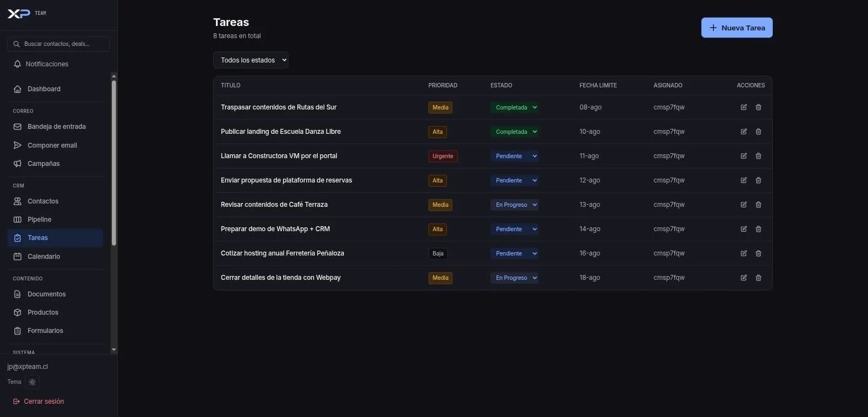The image size is (868, 417).
Task: Open status dropdown for Traspasar contenidos de Rutas del Sur
Action: click(514, 107)
